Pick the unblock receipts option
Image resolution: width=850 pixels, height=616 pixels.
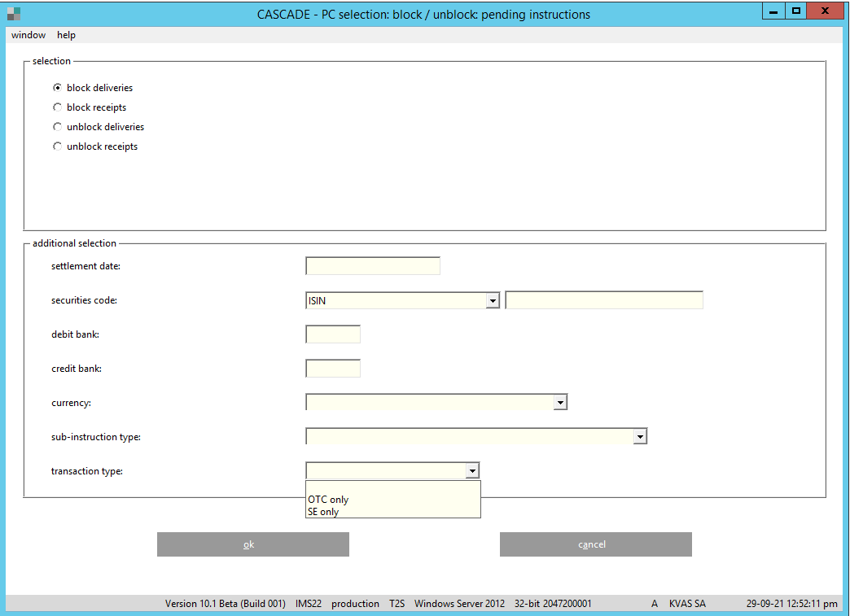[57, 146]
